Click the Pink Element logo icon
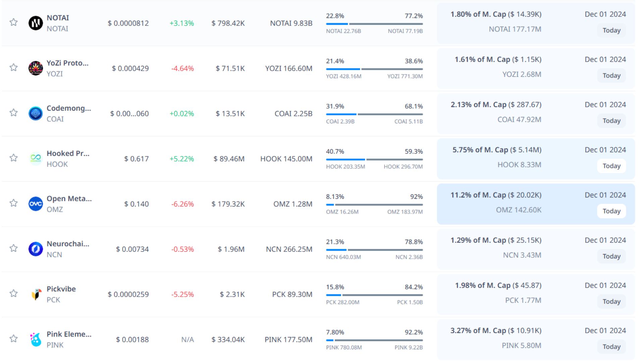The image size is (644, 362). point(36,339)
